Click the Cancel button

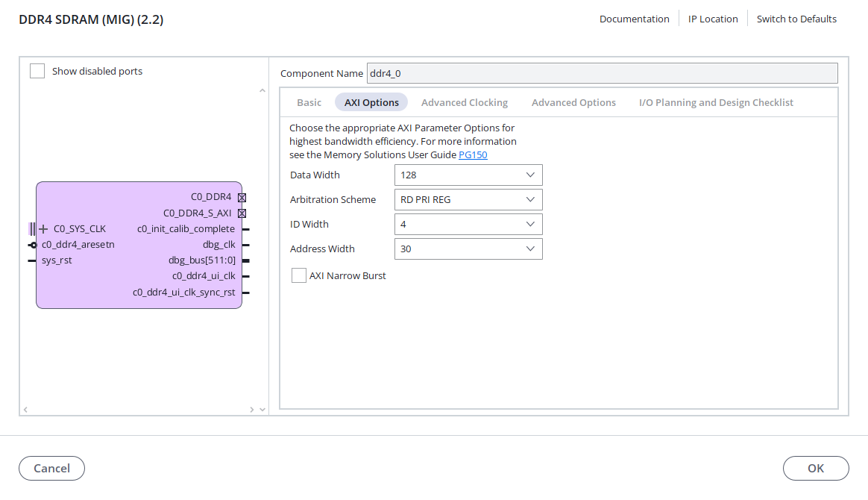coord(51,469)
